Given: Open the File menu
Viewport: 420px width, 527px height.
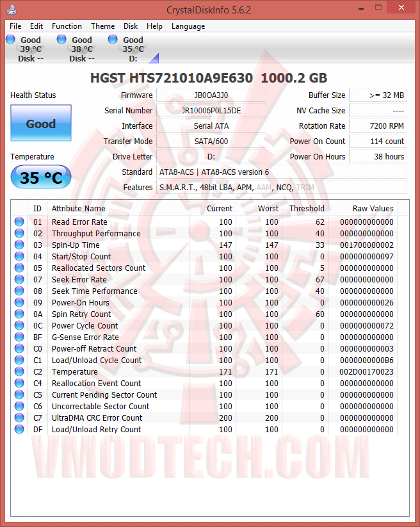Looking at the screenshot, I should [x=15, y=26].
